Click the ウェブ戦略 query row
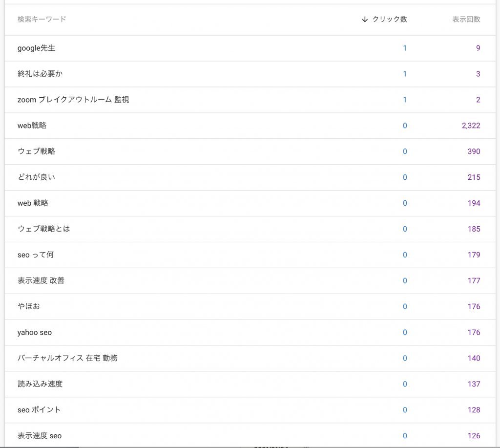Image resolution: width=500 pixels, height=448 pixels. click(x=37, y=151)
